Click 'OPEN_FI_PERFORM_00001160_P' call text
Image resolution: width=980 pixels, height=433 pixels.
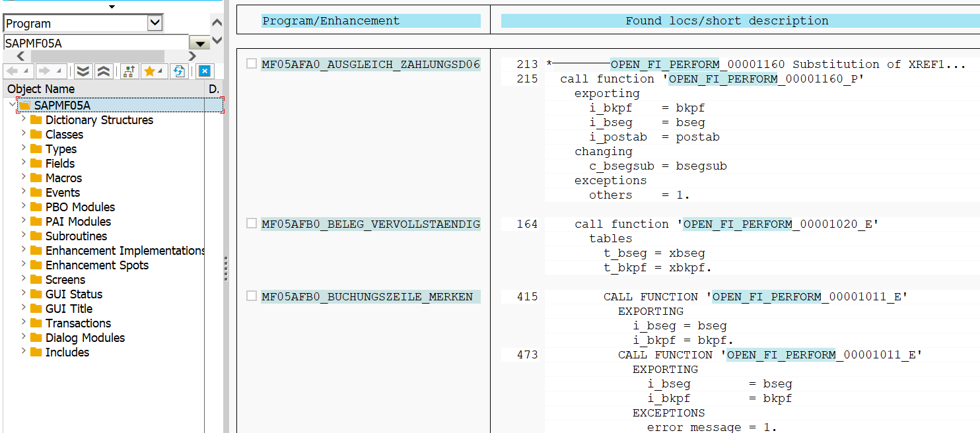[763, 79]
